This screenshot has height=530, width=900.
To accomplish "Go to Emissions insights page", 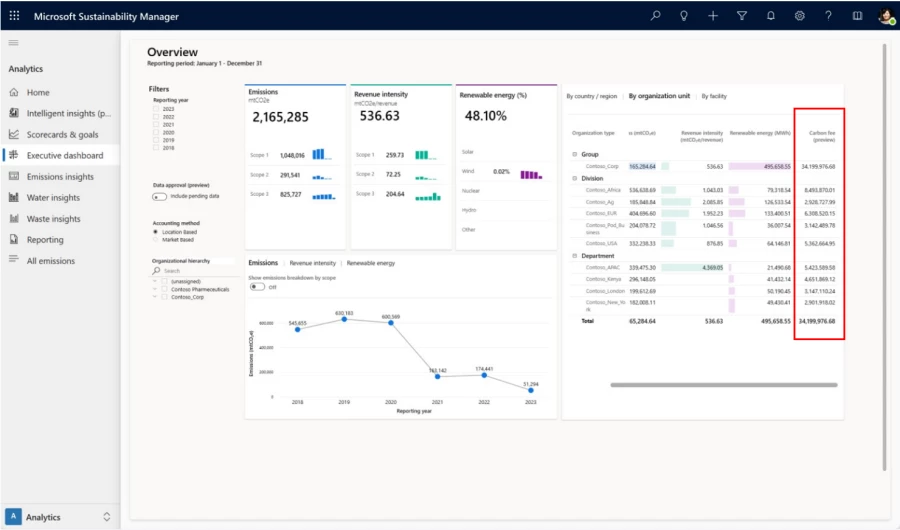I will point(60,177).
